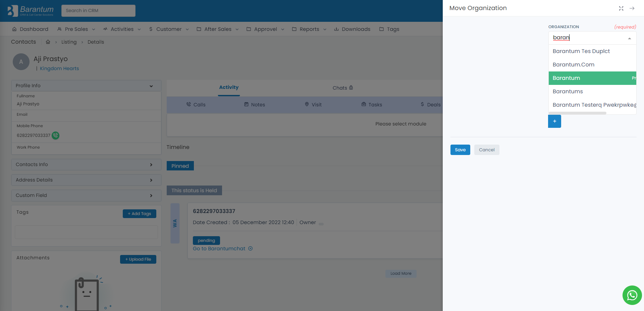Screen dimensions: 644x311
Task: Click 'This status is Held' label
Action: point(194,191)
